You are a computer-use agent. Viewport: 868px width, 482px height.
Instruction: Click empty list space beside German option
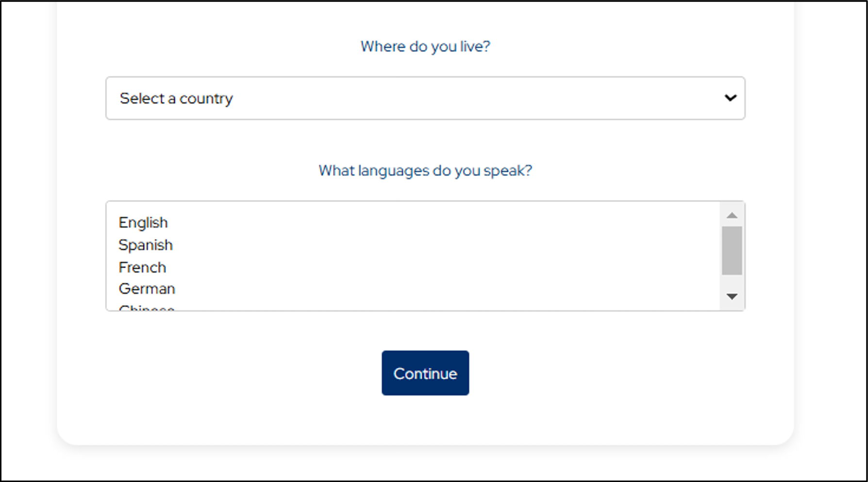[x=437, y=289]
